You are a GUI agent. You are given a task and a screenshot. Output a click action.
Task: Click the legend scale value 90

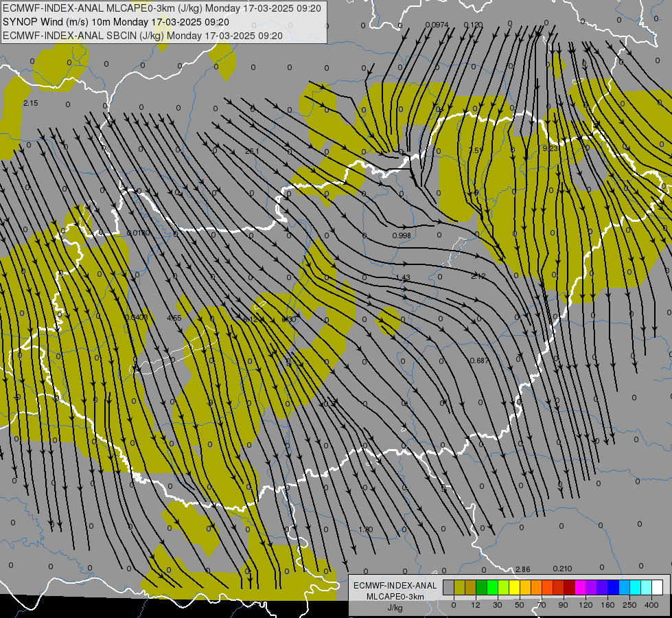pyautogui.click(x=563, y=605)
